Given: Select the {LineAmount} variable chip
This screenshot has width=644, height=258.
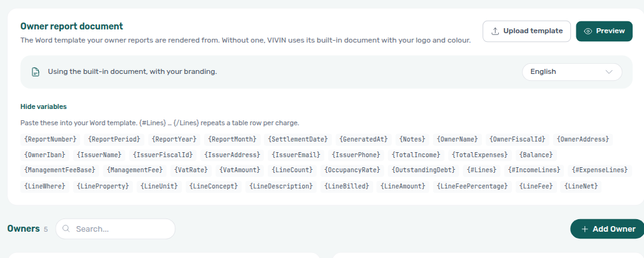Looking at the screenshot, I should point(403,187).
